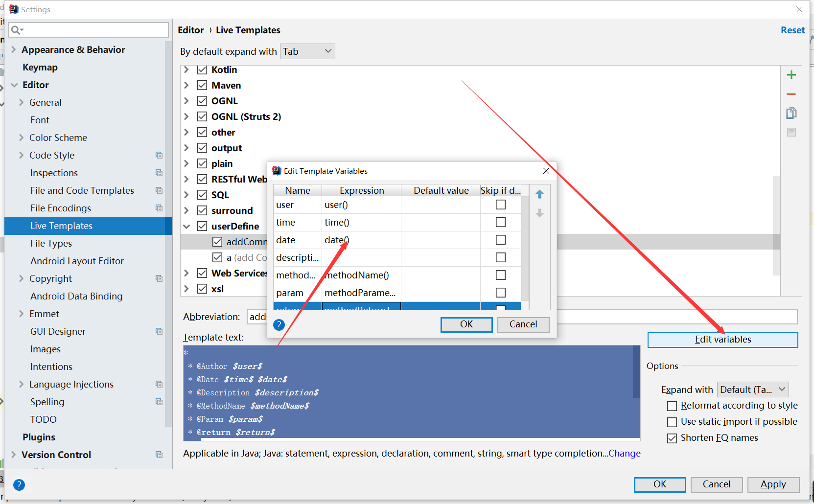Uncheck the userDefine template group
The image size is (814, 504).
point(202,226)
